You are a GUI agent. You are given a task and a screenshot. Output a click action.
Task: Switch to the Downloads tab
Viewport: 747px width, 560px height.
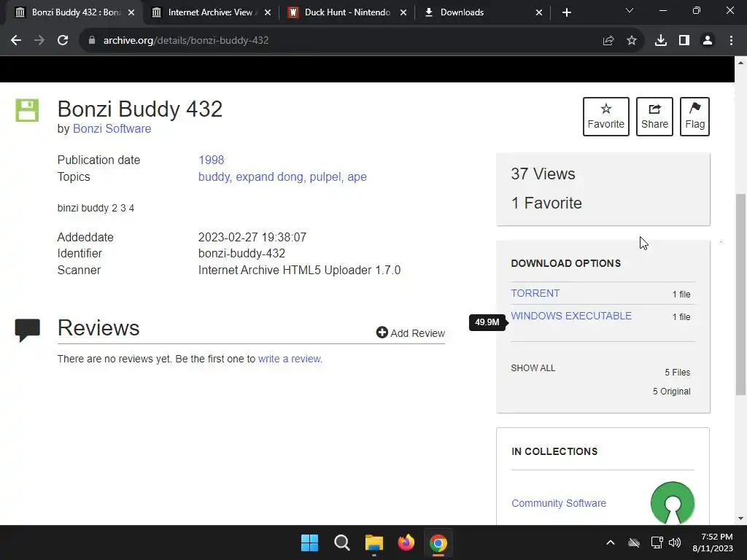coord(481,12)
